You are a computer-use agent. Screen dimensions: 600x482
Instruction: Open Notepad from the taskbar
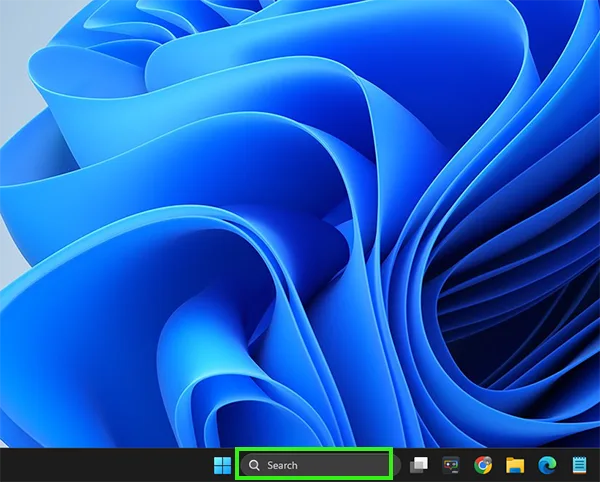(579, 465)
